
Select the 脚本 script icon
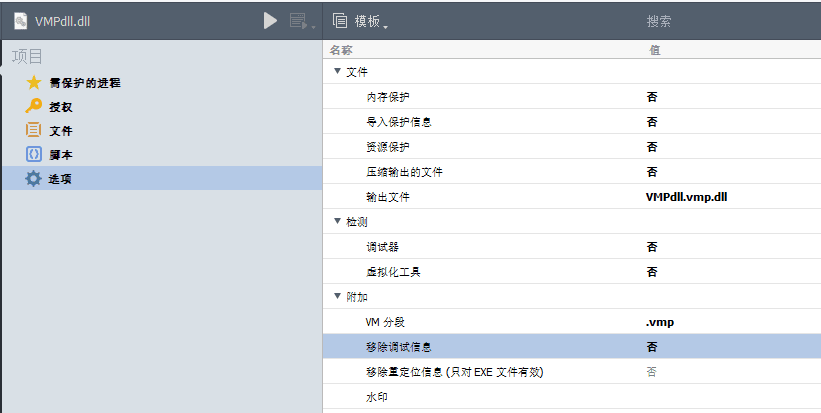point(34,154)
